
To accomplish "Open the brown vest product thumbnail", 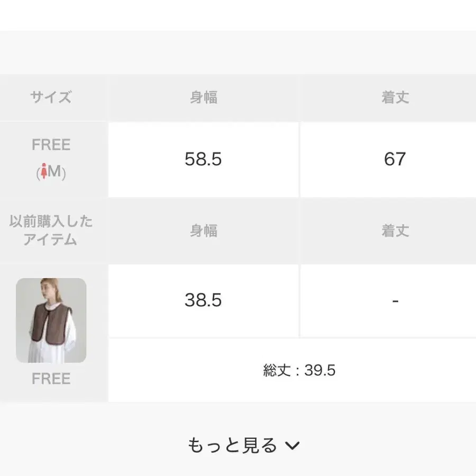I will tap(51, 321).
